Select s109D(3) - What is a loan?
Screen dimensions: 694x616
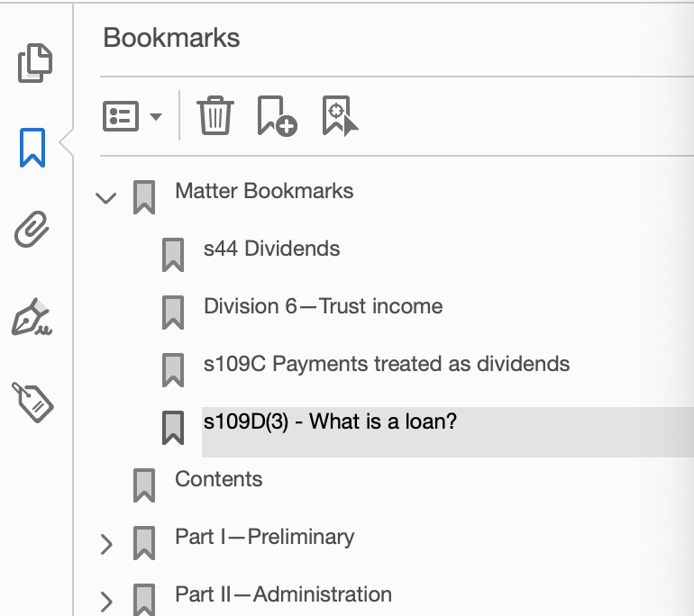330,421
